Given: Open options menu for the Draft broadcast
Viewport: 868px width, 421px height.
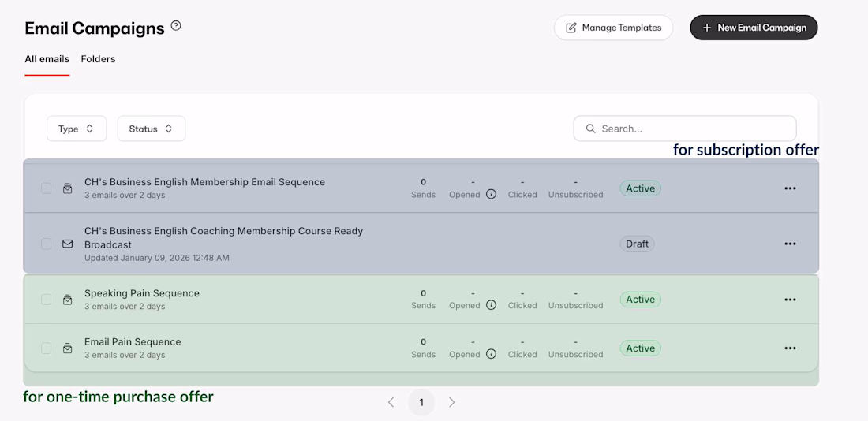Looking at the screenshot, I should tap(790, 244).
